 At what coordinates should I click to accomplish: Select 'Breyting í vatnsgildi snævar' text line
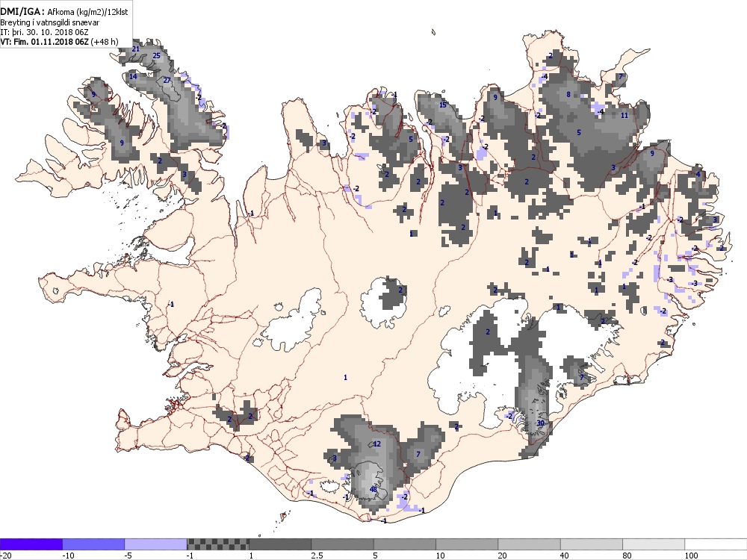50,22
